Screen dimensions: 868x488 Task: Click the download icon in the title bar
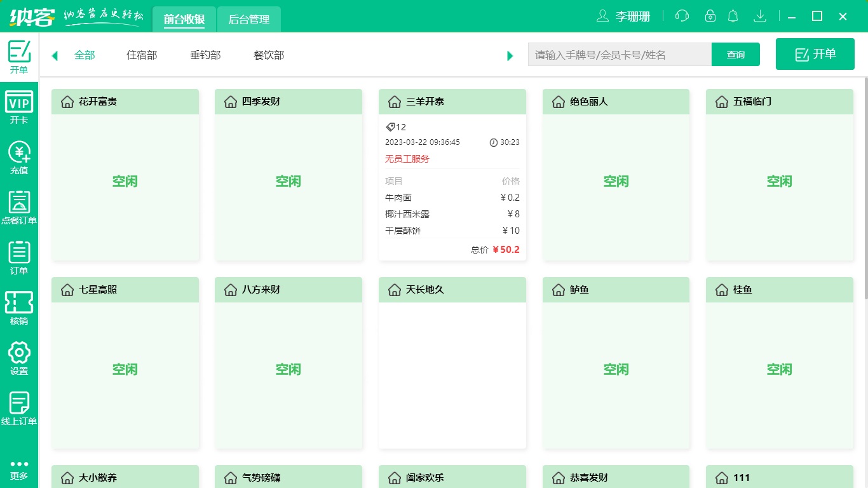[x=760, y=16]
